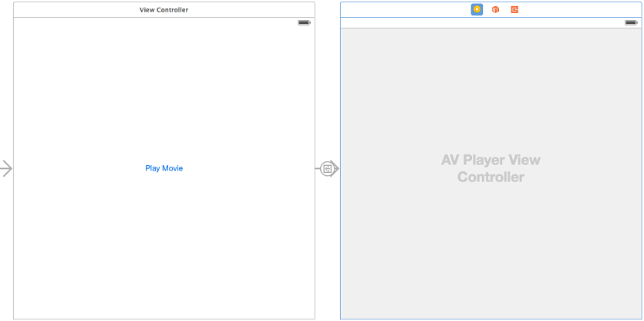This screenshot has width=644, height=321.
Task: Click the First Responder cube icon
Action: click(x=496, y=9)
